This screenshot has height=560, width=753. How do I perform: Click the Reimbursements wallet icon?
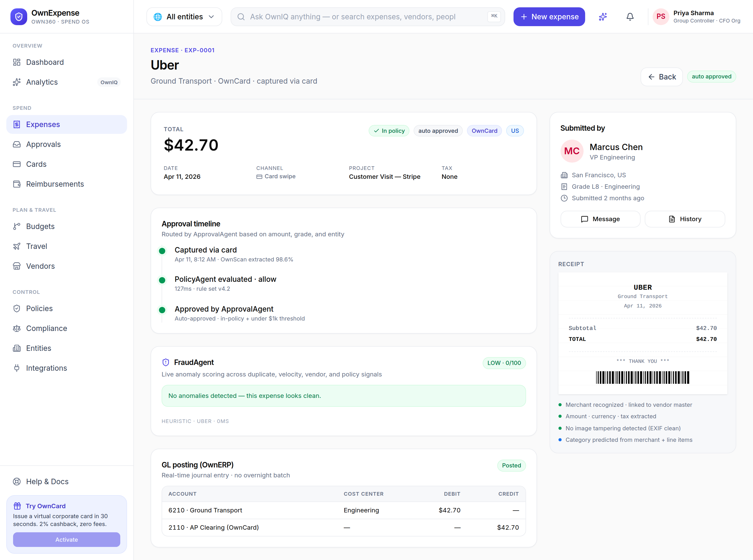pyautogui.click(x=17, y=184)
